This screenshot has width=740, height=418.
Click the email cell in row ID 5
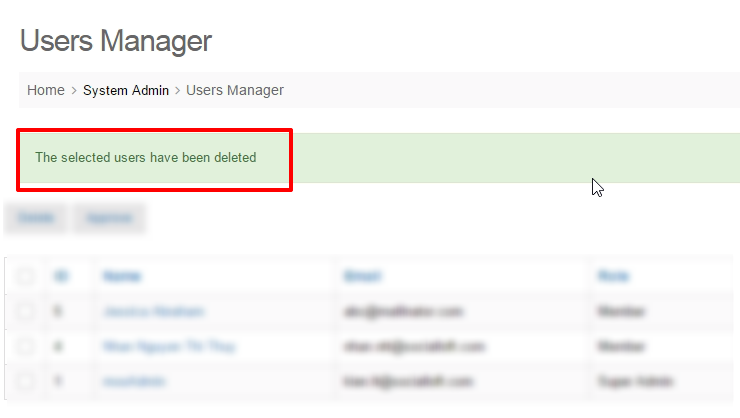(x=403, y=312)
